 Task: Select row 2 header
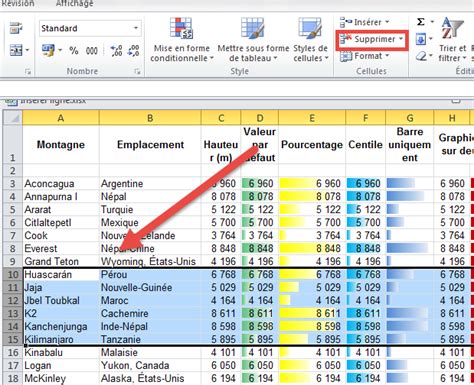(x=13, y=171)
